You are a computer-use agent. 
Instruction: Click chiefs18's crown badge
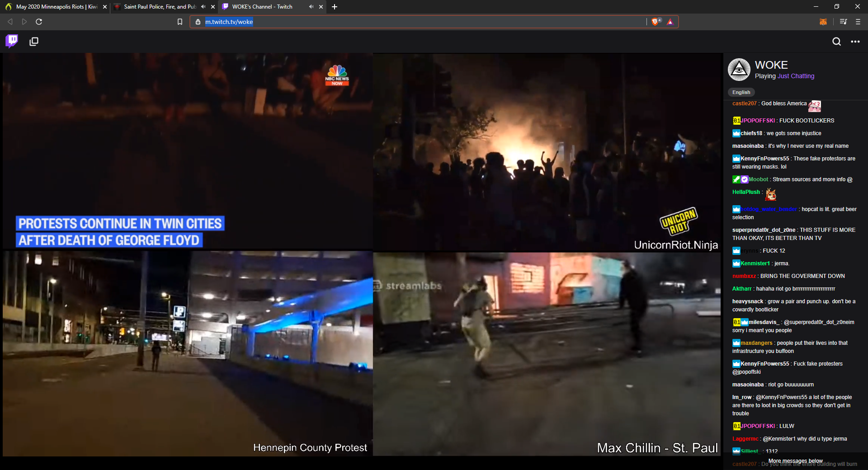(736, 133)
